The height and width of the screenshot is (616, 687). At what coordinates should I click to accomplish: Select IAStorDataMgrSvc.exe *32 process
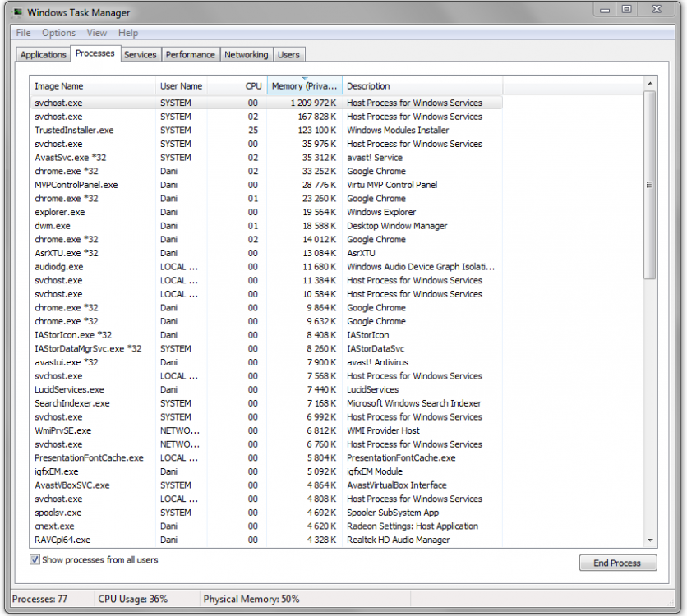click(266, 348)
